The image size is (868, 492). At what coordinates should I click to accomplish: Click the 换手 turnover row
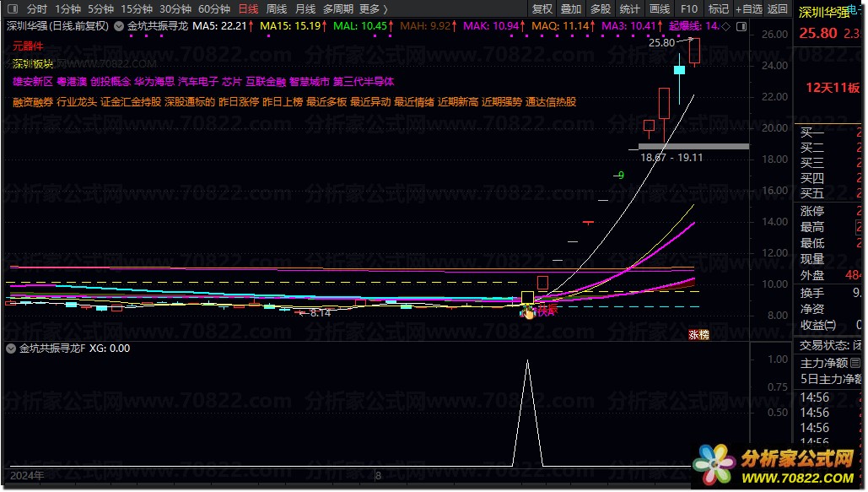click(829, 293)
